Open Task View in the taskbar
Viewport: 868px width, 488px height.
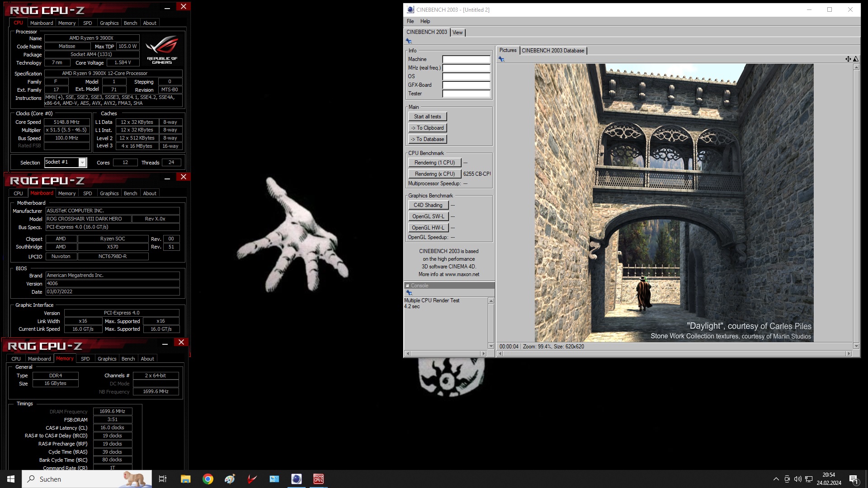[x=163, y=479]
